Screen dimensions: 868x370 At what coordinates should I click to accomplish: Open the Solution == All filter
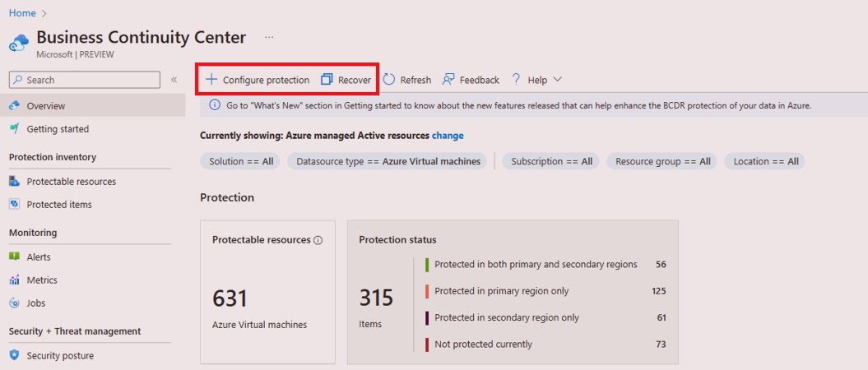(x=240, y=161)
